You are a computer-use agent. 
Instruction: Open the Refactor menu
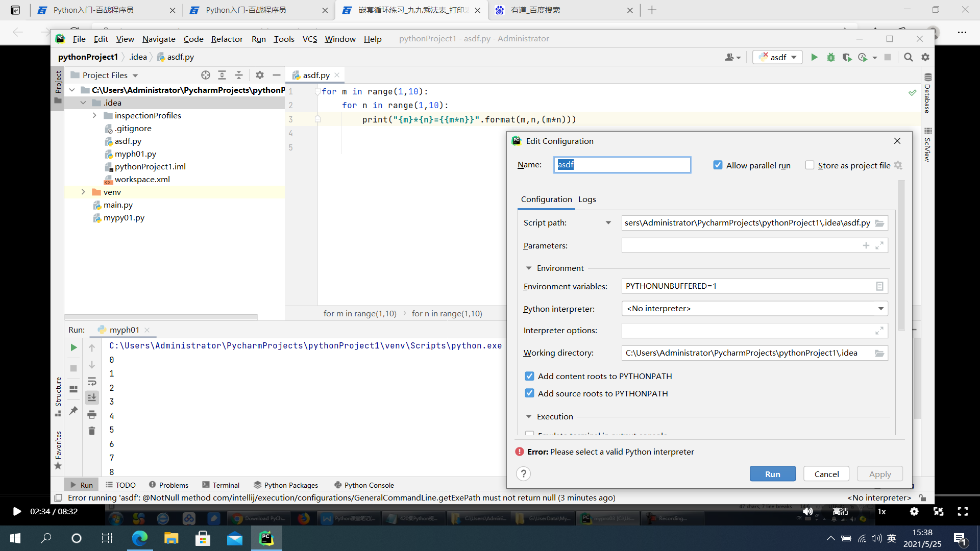227,39
